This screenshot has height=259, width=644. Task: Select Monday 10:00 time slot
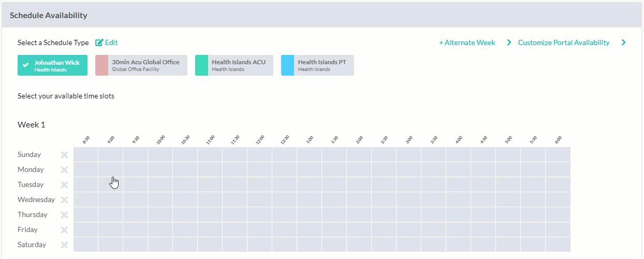(160, 169)
